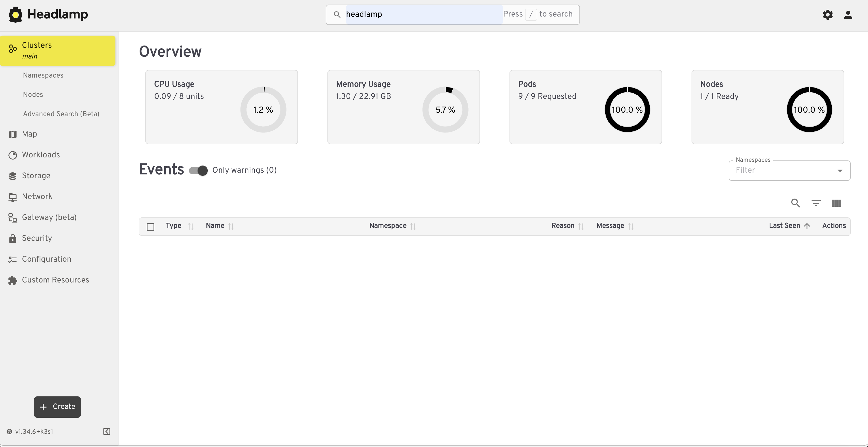The height and width of the screenshot is (447, 868).
Task: Open search in events table
Action: coord(795,203)
